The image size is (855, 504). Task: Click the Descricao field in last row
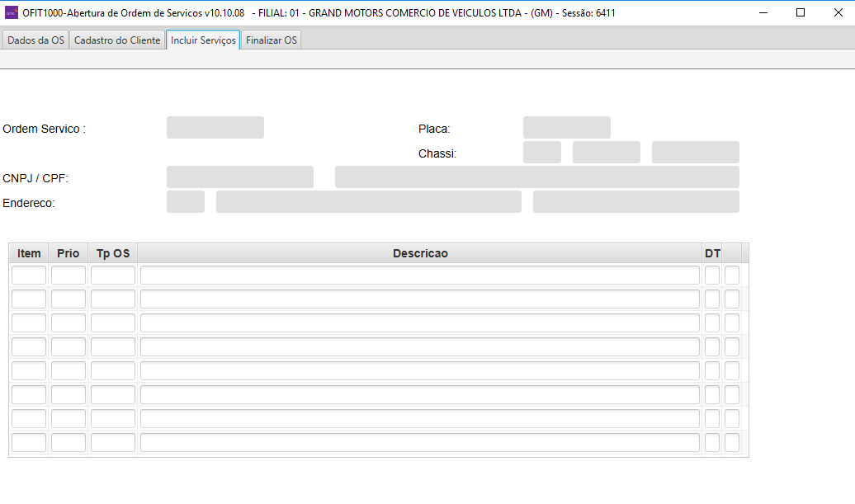(420, 442)
